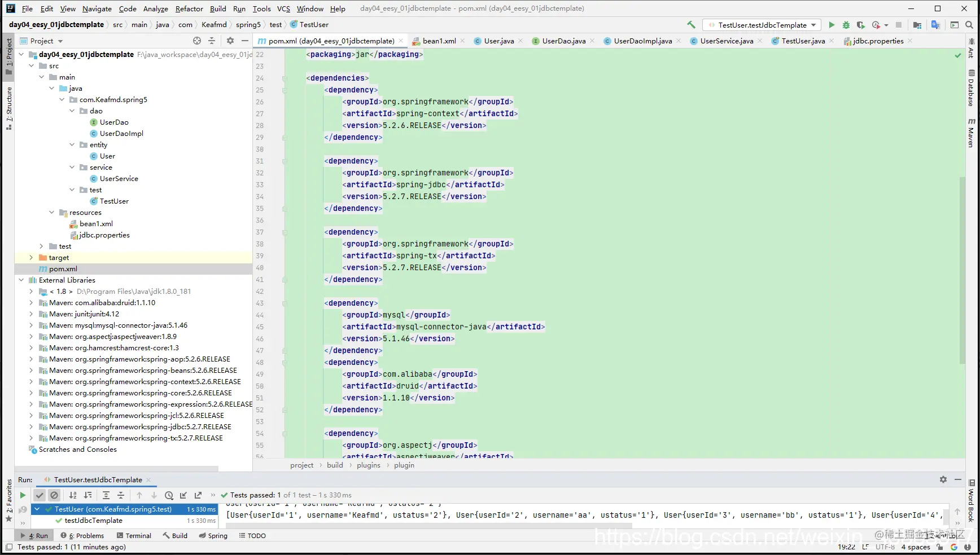Expand all test results
This screenshot has height=555, width=980.
tap(106, 495)
